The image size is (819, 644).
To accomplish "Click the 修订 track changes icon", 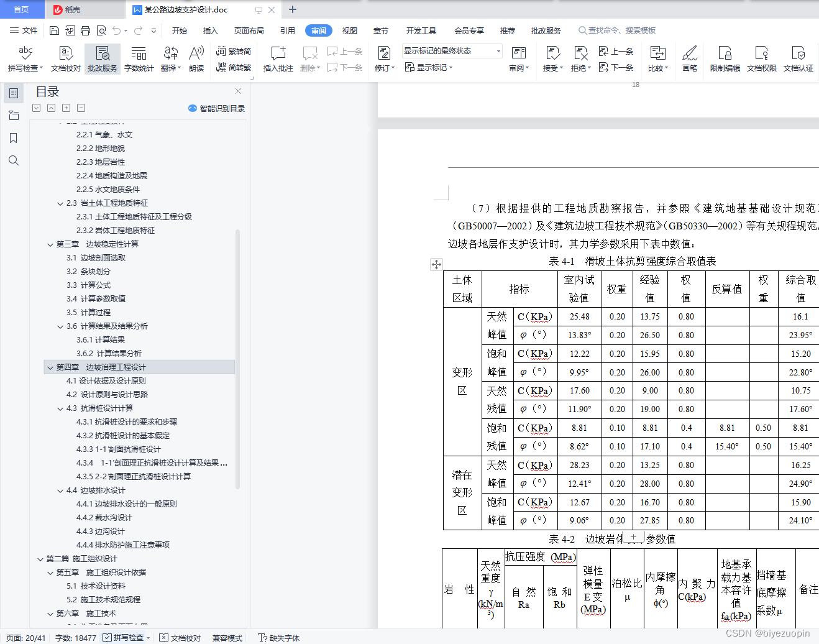I will (384, 53).
